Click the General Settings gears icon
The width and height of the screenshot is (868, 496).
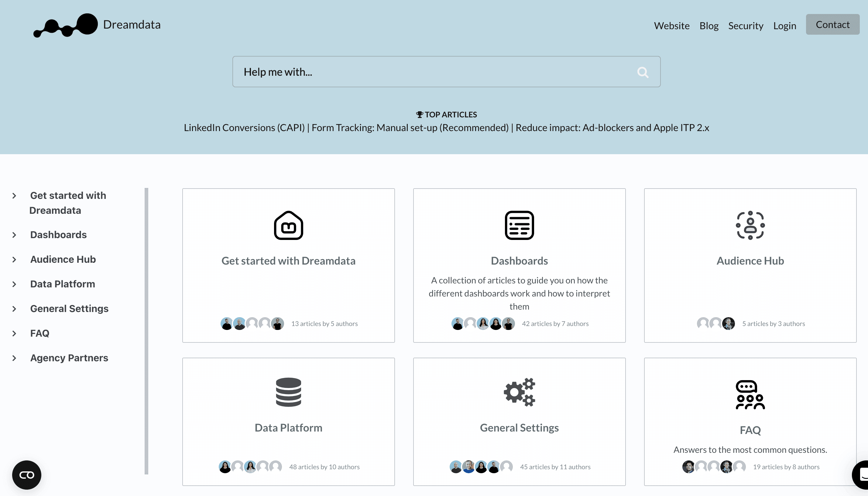(519, 392)
